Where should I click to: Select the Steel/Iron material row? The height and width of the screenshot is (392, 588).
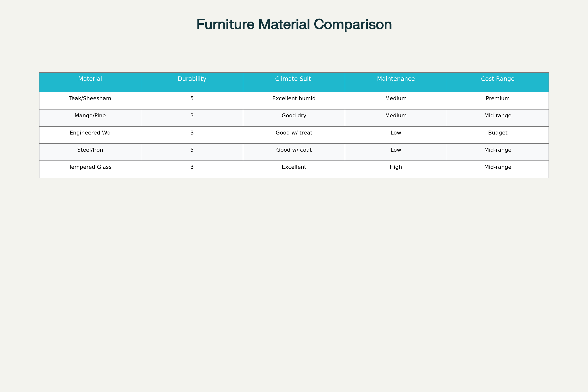point(90,150)
